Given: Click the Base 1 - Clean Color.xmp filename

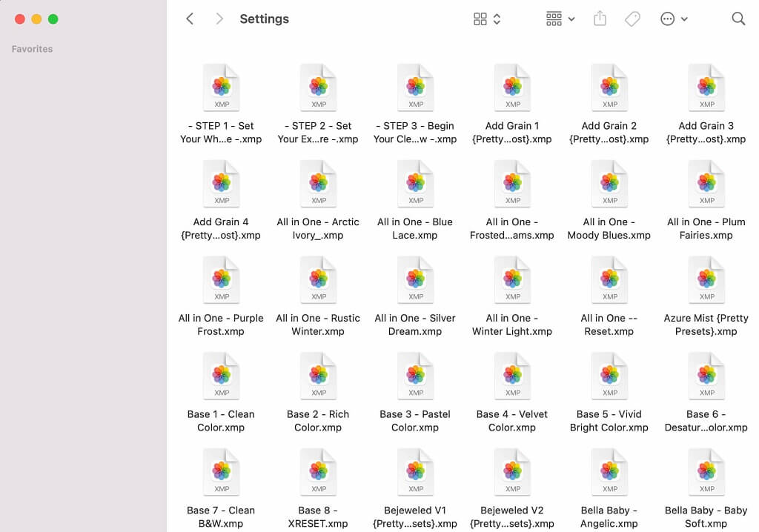Looking at the screenshot, I should (x=221, y=421).
